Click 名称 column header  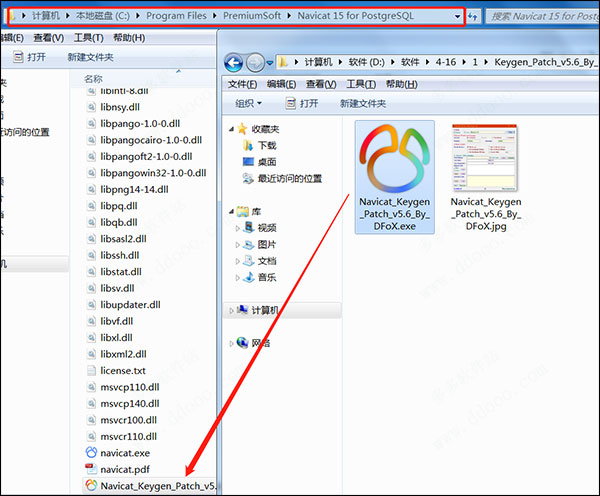[93, 79]
